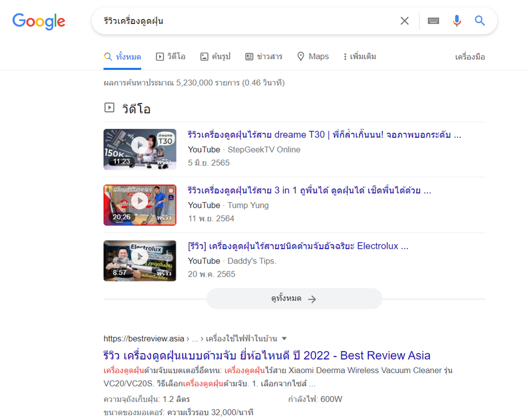Expand the เพิ่มเติม more menu
The height and width of the screenshot is (420, 527).
[x=359, y=57]
